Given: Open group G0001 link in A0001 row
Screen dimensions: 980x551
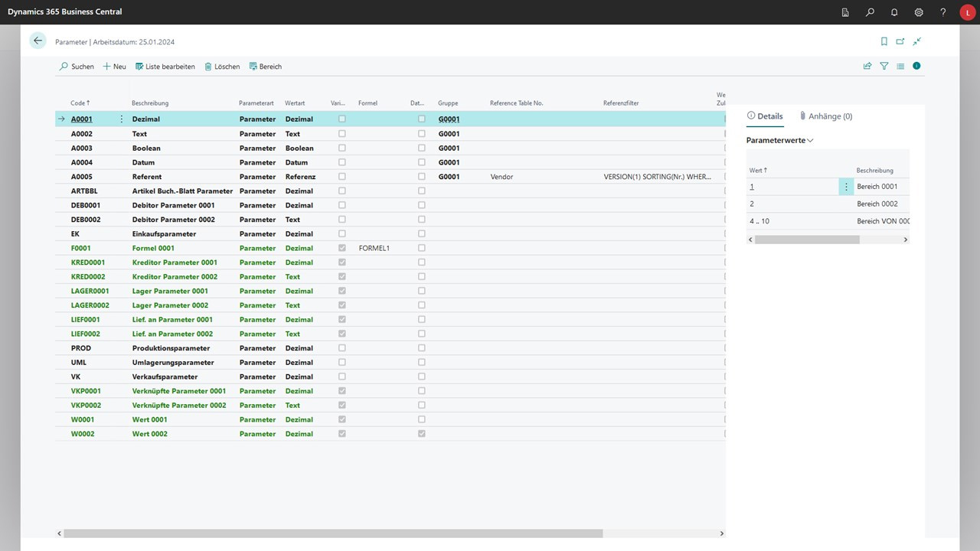Looking at the screenshot, I should [449, 119].
